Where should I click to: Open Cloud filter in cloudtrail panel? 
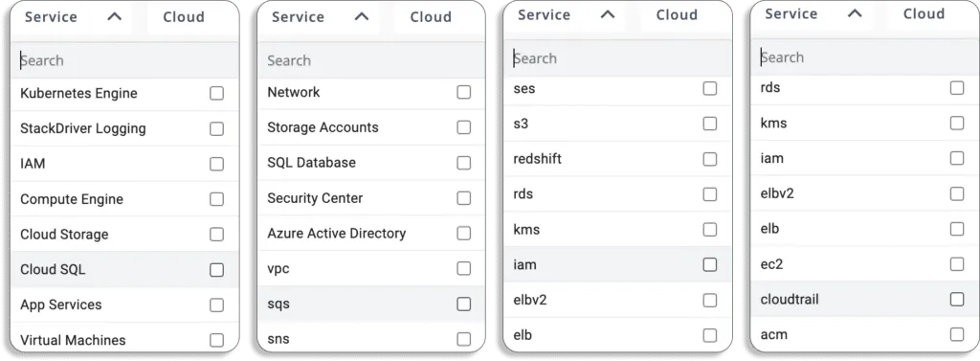pos(924,13)
